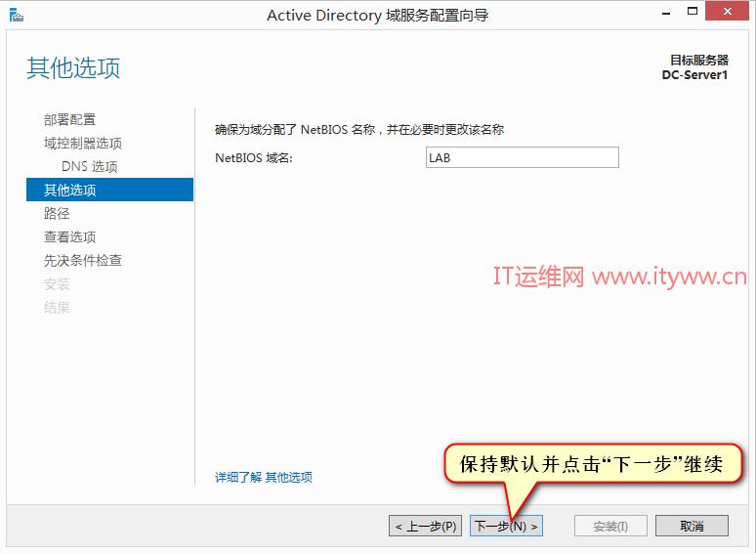Click the disabled 结果 step in the sidebar
Image resolution: width=756 pixels, height=553 pixels.
pos(57,308)
